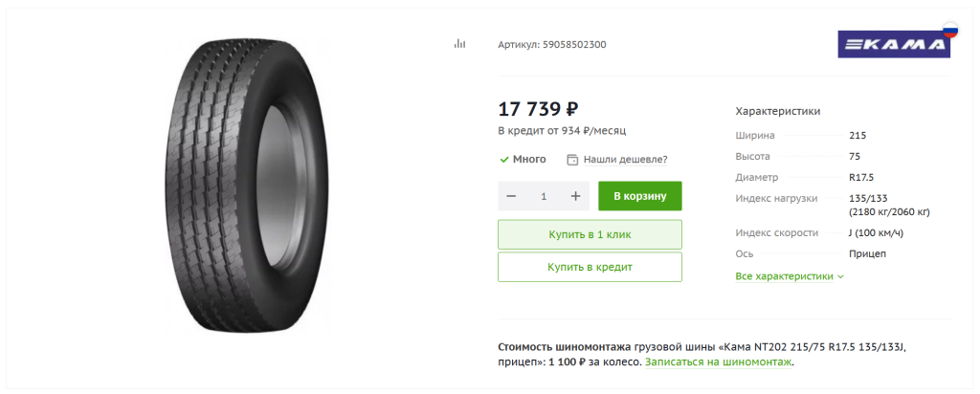The width and height of the screenshot is (980, 394).
Task: Expand Все характеристики chevron
Action: click(x=841, y=276)
